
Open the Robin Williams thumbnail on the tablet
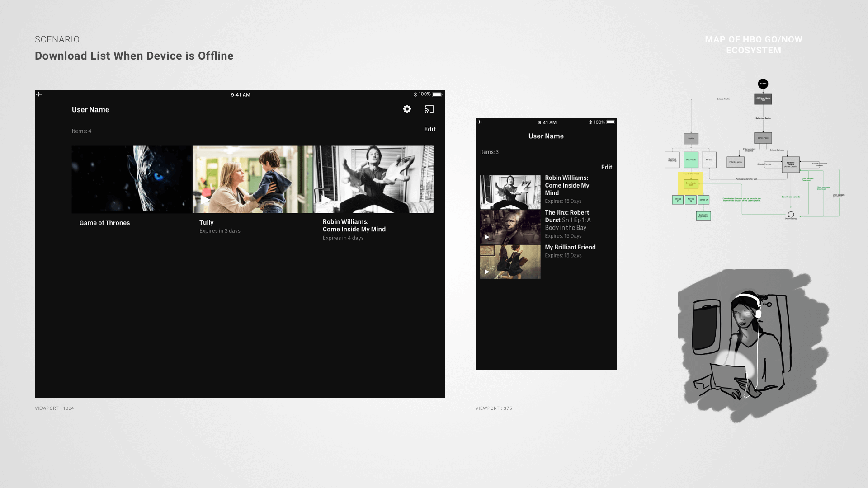[x=374, y=179]
